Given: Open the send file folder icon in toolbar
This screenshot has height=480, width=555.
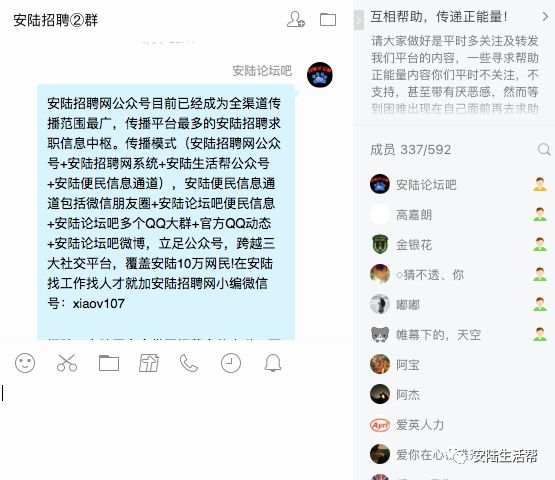Looking at the screenshot, I should click(x=109, y=363).
